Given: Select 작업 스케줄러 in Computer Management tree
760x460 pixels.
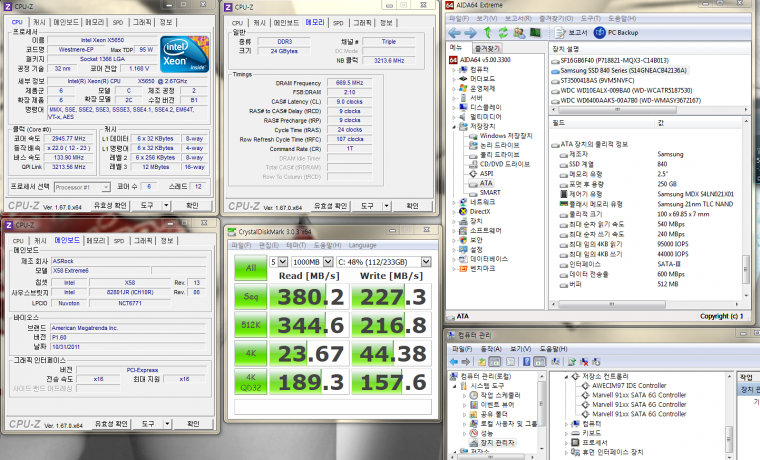Looking at the screenshot, I should [x=500, y=395].
